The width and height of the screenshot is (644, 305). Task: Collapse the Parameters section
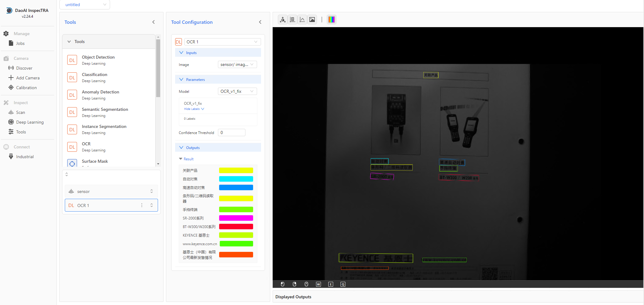181,79
